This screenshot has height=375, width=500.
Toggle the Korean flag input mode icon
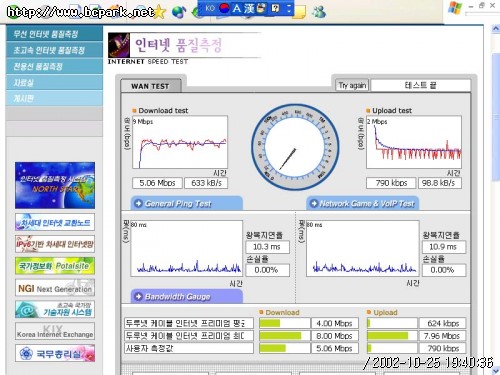pyautogui.click(x=225, y=8)
